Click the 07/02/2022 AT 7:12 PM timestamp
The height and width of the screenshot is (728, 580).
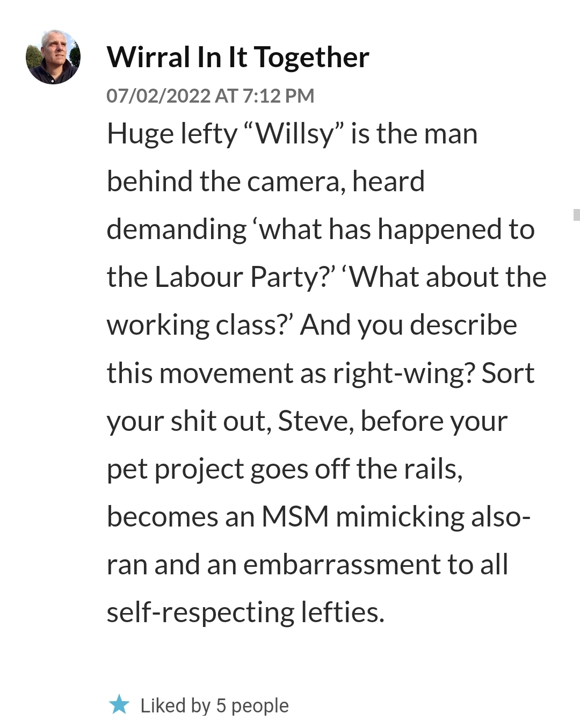point(210,96)
